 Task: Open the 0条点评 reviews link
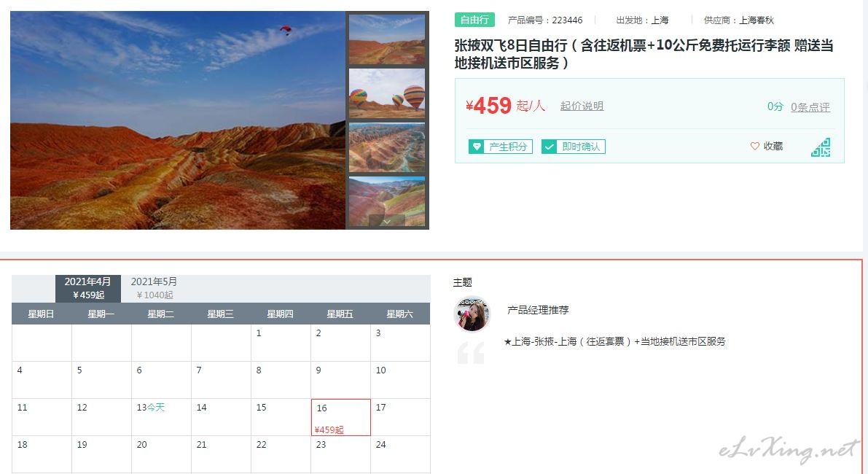(810, 107)
